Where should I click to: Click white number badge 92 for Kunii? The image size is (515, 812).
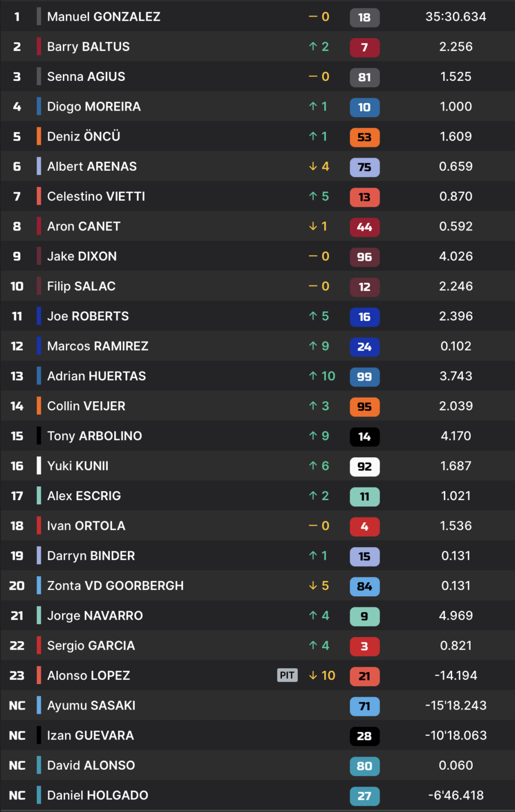(x=364, y=467)
